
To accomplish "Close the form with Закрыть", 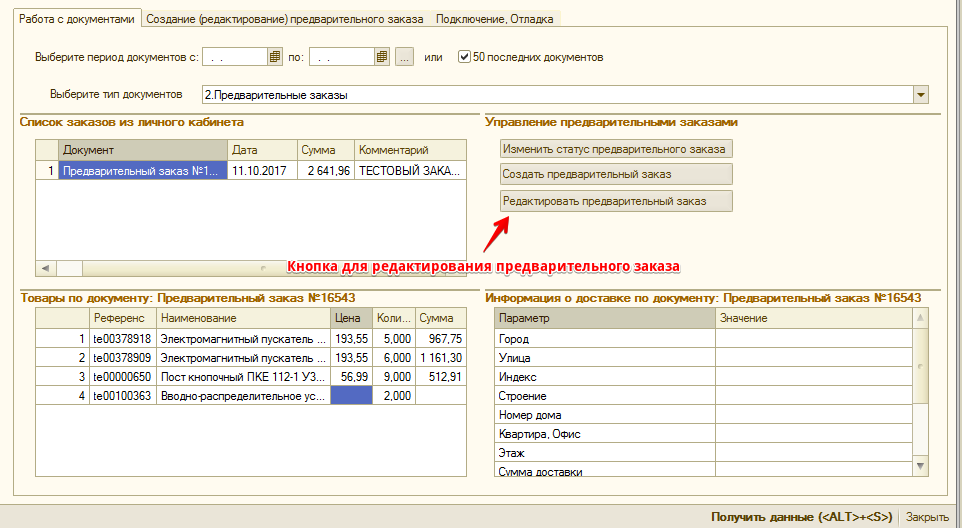I will (927, 517).
